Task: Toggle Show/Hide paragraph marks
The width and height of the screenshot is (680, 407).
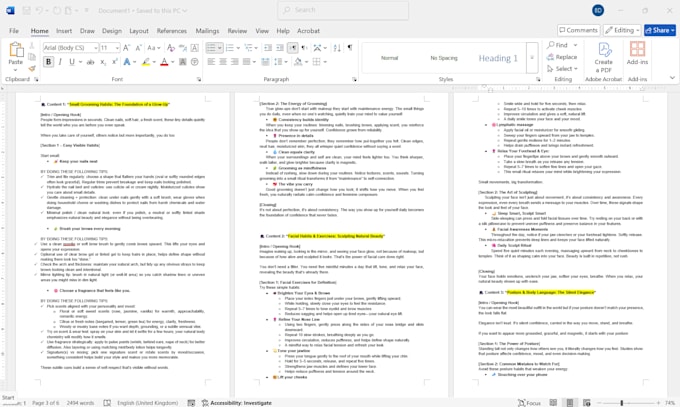Action: point(350,48)
